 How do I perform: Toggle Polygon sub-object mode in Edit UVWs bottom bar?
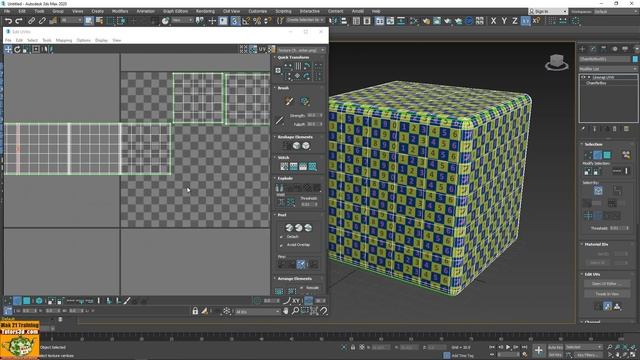(27, 301)
